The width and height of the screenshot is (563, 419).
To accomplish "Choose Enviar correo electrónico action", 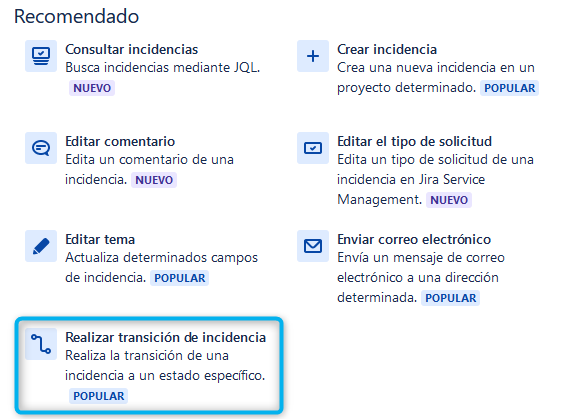I will 414,239.
